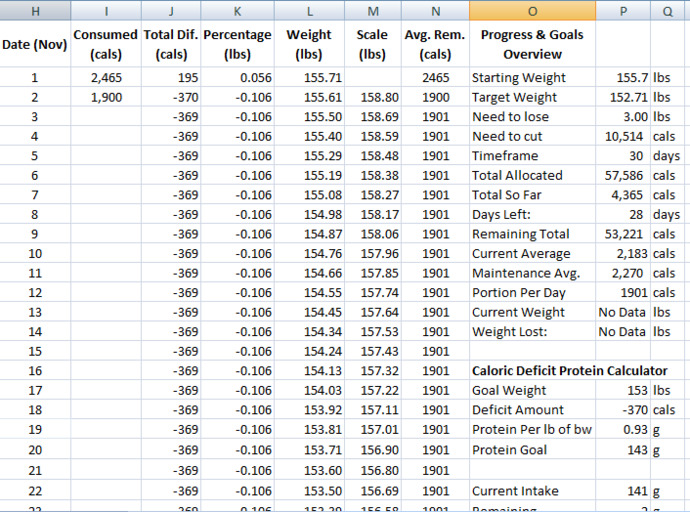Select the Maintenance Avg. value 2,270
The width and height of the screenshot is (690, 512).
click(x=623, y=273)
